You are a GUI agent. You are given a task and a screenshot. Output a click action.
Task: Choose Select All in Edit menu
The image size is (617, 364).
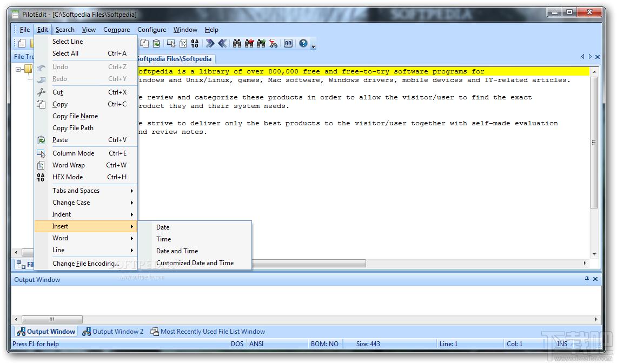[86, 53]
